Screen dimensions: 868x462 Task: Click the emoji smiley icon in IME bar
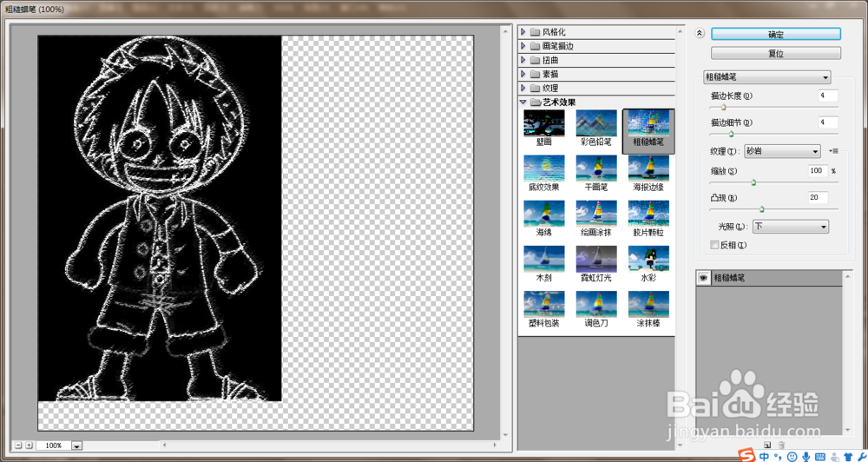pyautogui.click(x=792, y=456)
